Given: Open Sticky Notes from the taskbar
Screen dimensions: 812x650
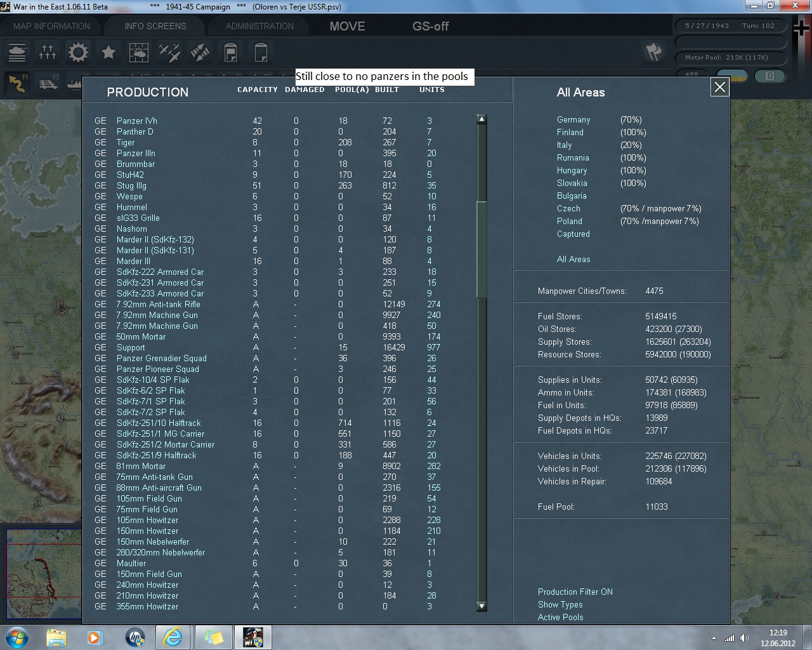Looking at the screenshot, I should (213, 637).
